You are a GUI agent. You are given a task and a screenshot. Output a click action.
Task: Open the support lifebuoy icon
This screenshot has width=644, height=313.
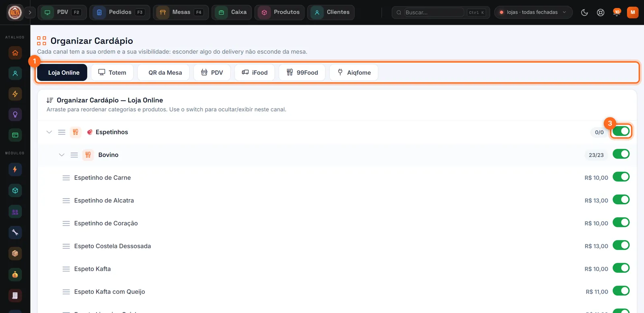coord(601,12)
